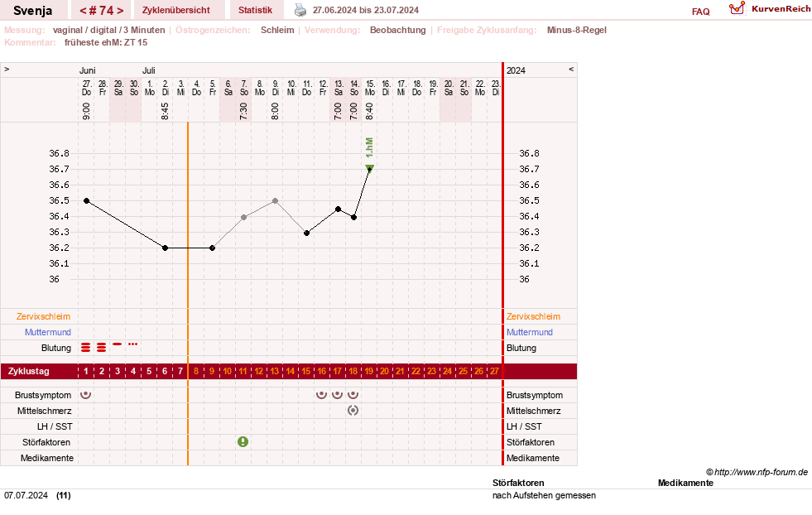
Task: Click Brustsymptom icon on cycle day 1
Action: click(86, 395)
